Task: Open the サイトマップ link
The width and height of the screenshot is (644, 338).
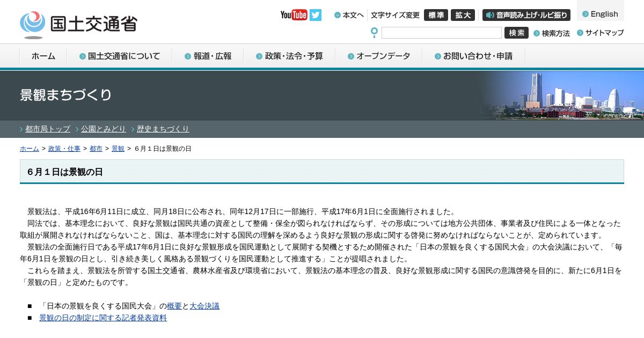Action: tap(601, 33)
